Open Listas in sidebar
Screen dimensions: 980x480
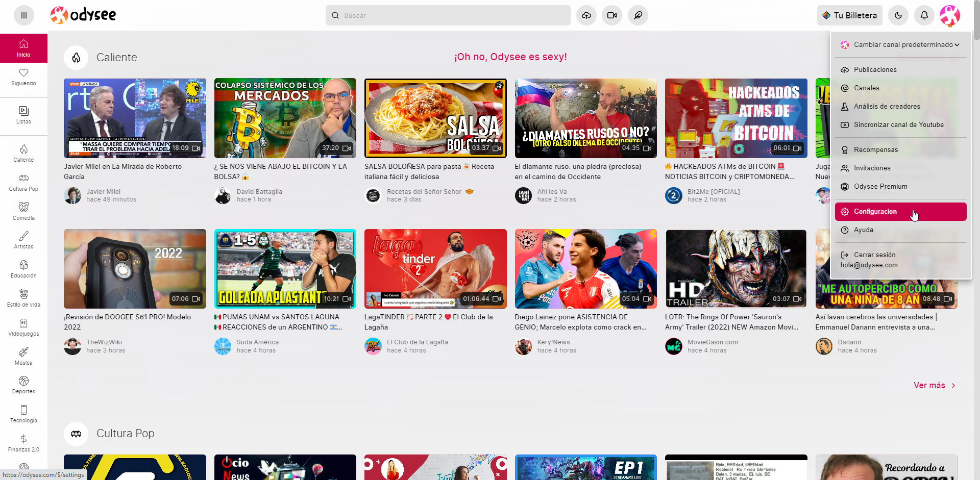click(23, 115)
